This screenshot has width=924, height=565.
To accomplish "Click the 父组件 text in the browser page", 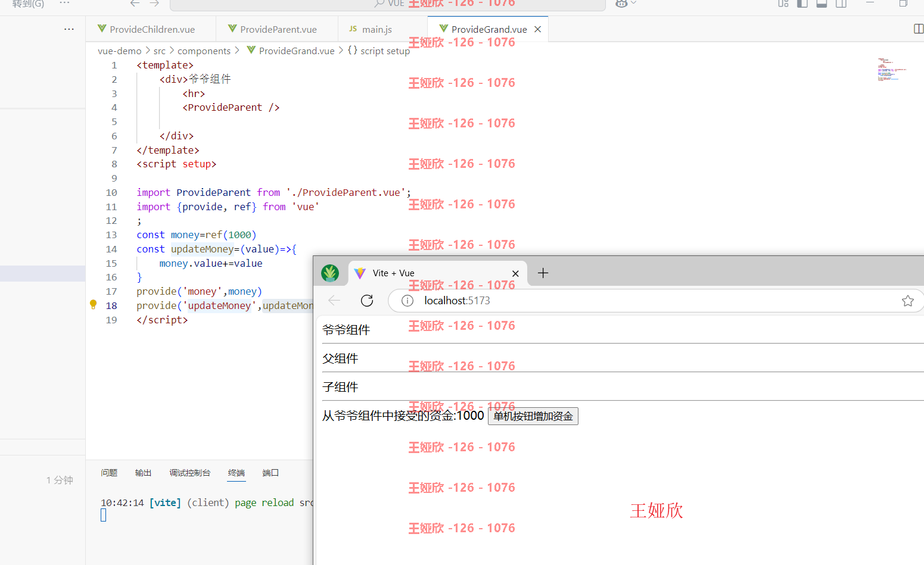I will pos(340,358).
